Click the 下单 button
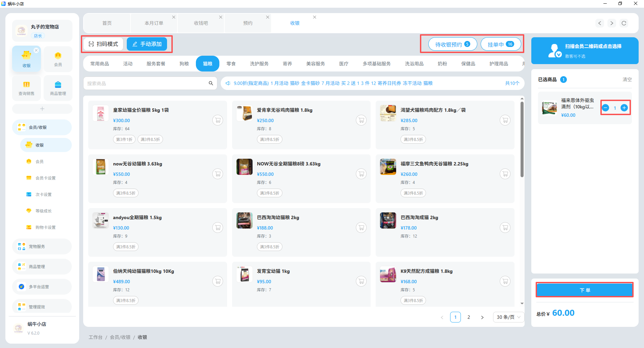Screen dimensions: 644x348 [585, 290]
